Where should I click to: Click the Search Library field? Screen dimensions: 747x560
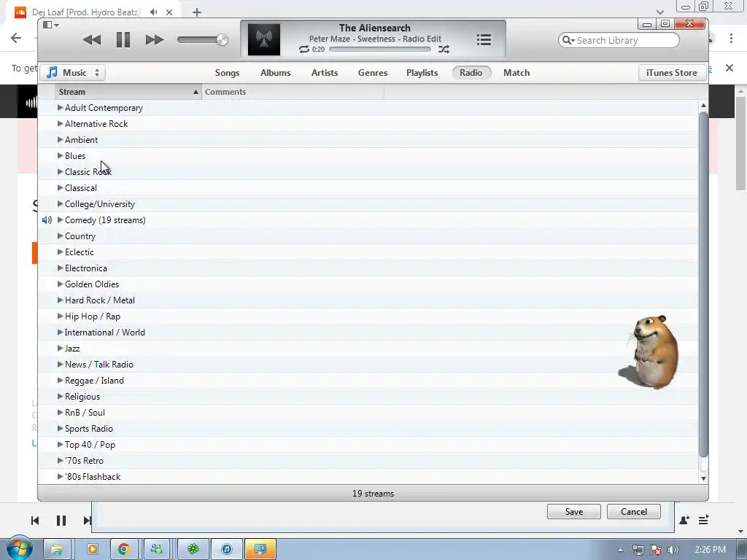[x=619, y=41]
